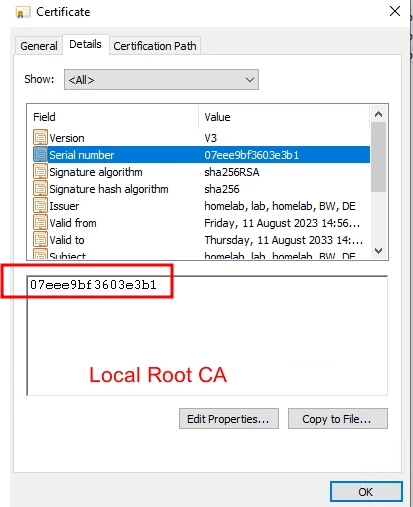Click the field list scrollbar thumb
The image size is (413, 507).
coord(378,157)
